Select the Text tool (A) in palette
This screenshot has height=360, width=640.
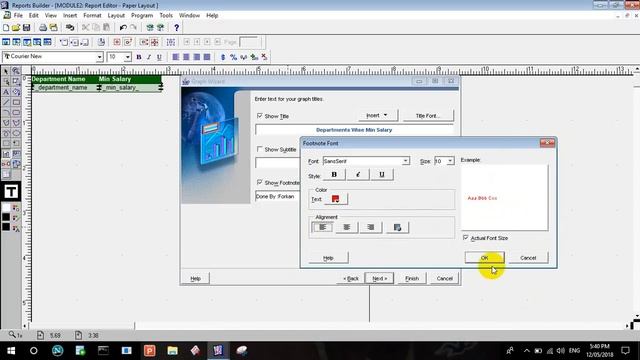[x=6, y=92]
